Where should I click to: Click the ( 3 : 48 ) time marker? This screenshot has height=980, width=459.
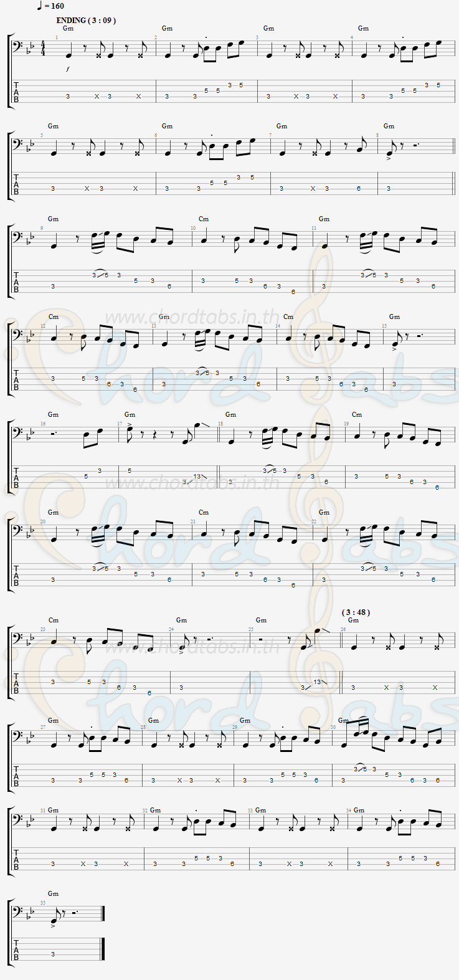point(356,612)
